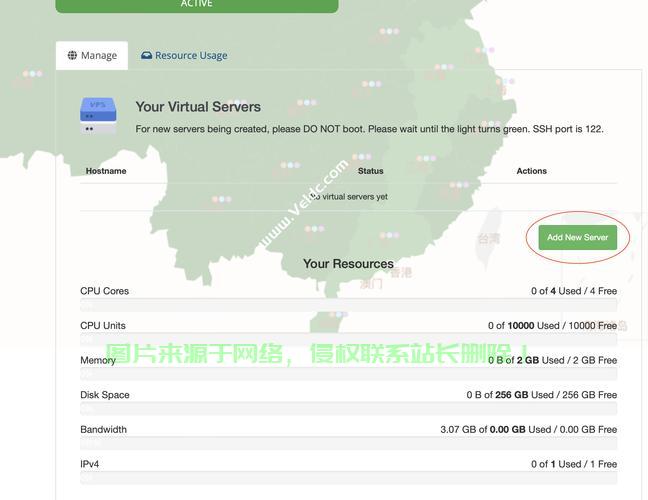Click the CPU Units label
The width and height of the screenshot is (648, 500).
(103, 326)
